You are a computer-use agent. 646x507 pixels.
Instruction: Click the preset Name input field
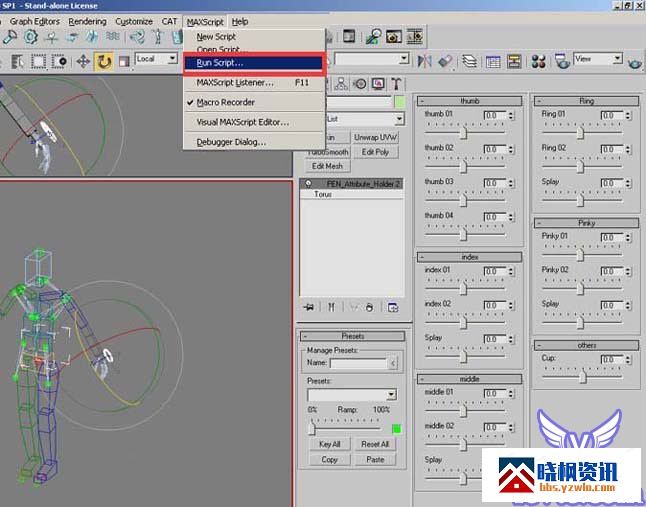tap(358, 363)
